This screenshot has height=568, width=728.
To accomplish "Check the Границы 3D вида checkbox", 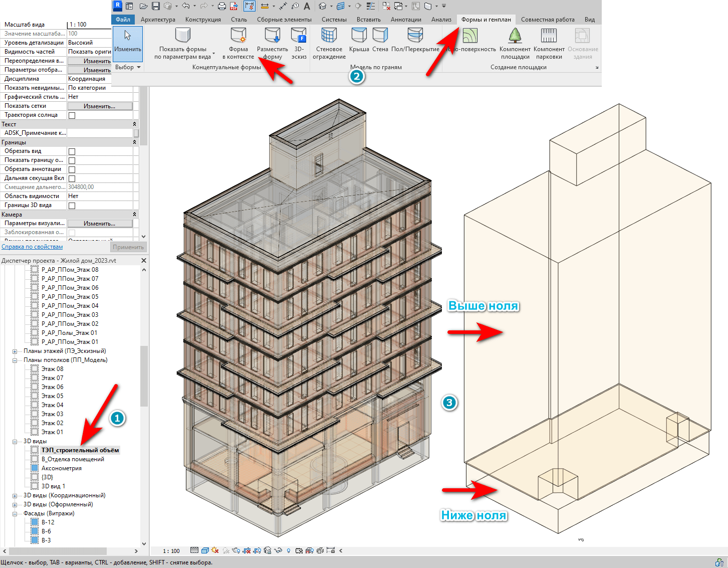I will click(x=72, y=206).
